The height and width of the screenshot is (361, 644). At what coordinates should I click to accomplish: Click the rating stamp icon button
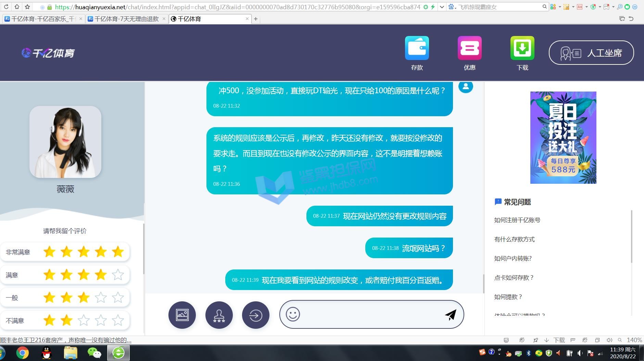coord(219,315)
